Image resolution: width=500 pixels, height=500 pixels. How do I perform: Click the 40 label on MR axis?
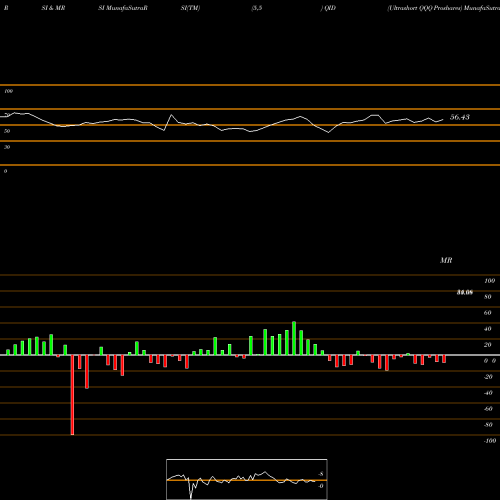pos(488,329)
